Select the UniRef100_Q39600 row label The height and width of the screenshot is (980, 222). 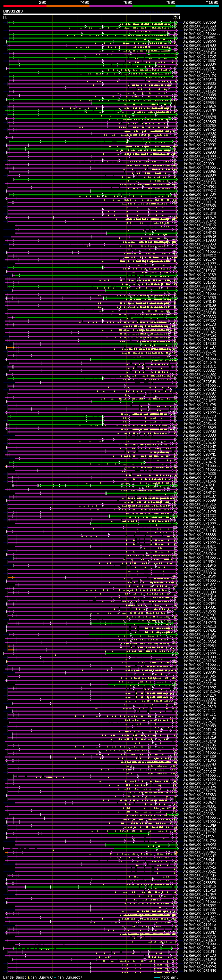(199, 41)
